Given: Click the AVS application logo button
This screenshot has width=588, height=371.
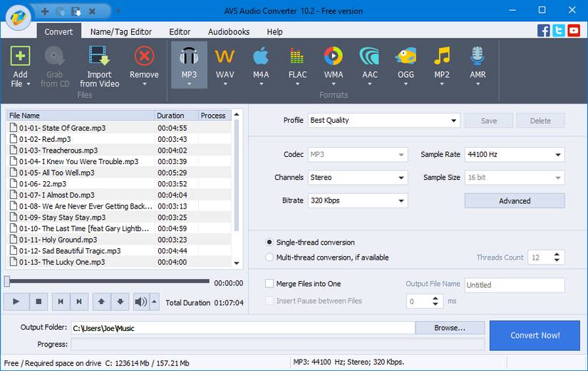Looking at the screenshot, I should [x=19, y=17].
